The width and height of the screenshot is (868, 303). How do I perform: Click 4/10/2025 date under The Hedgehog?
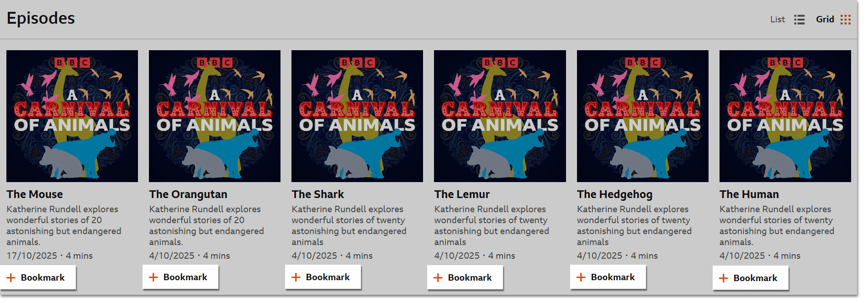point(600,256)
